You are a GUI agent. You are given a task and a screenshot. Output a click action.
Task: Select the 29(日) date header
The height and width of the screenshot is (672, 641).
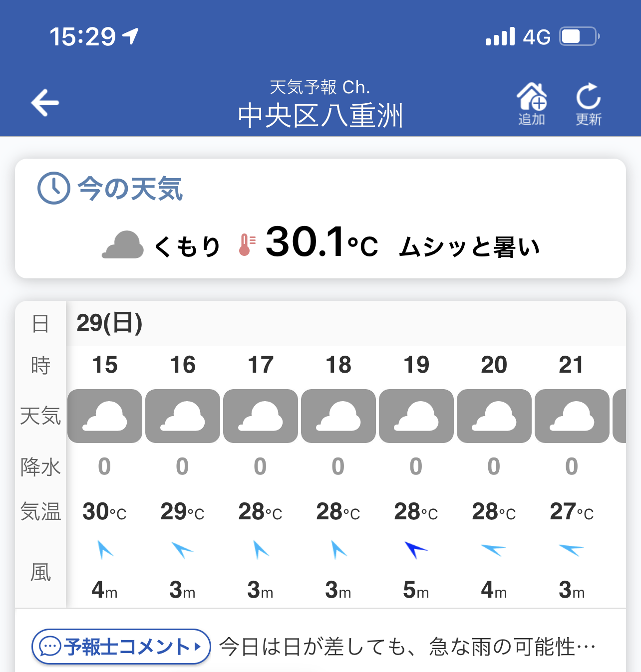pos(109,323)
